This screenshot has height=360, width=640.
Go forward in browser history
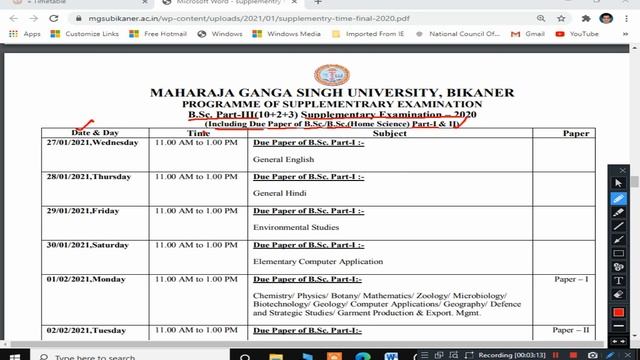[x=33, y=19]
